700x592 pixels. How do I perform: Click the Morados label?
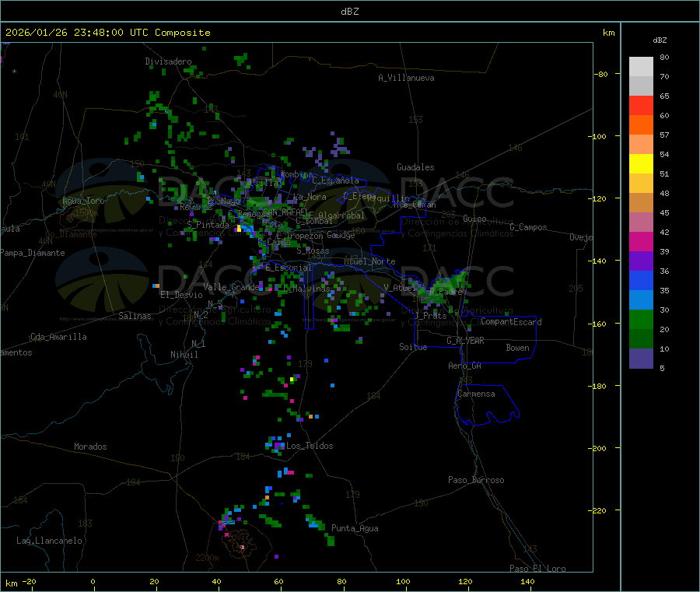pos(90,447)
